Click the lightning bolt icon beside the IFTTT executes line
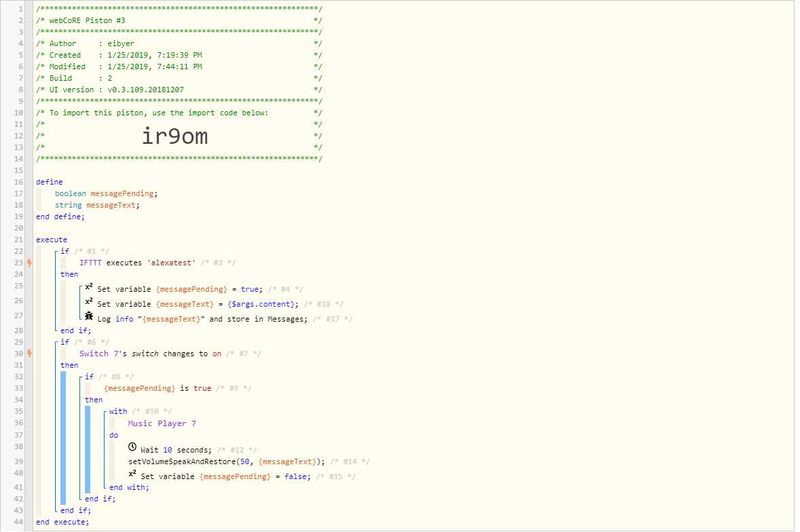 click(30, 263)
